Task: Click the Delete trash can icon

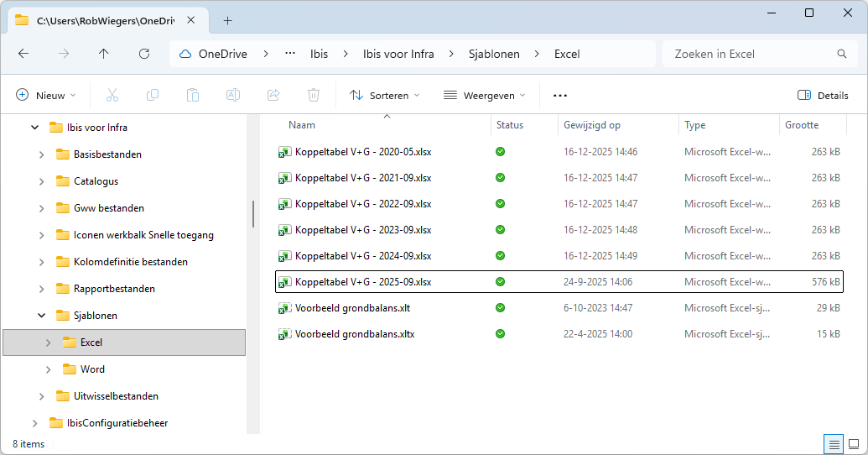Action: pos(314,96)
